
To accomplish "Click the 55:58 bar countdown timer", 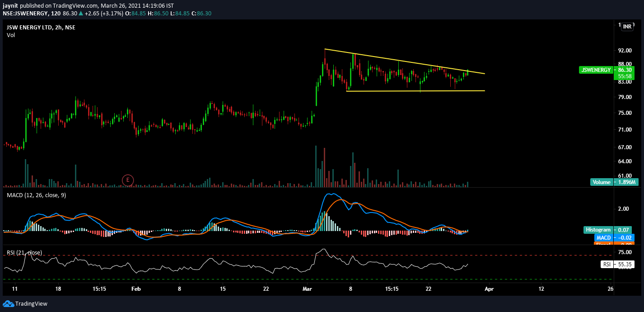I will 625,77.
